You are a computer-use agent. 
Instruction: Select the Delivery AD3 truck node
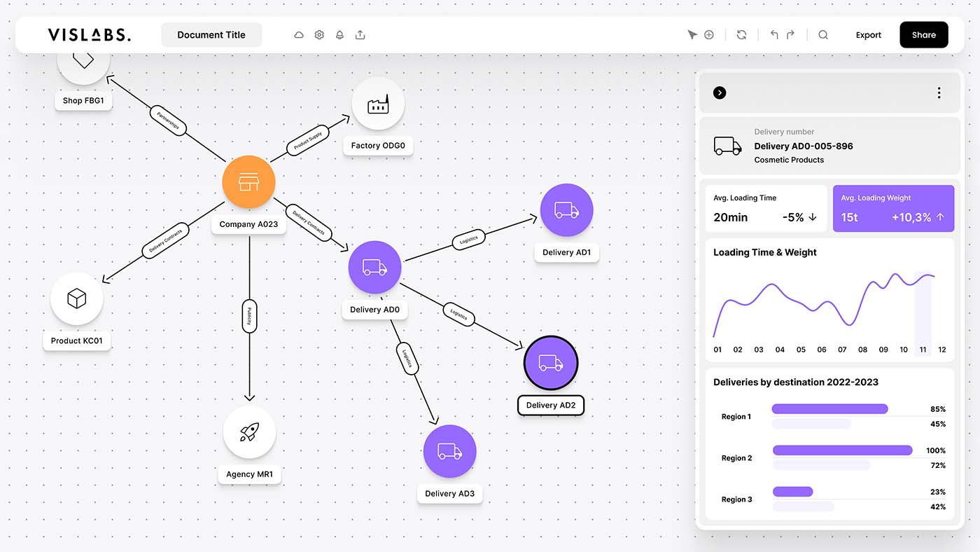tap(449, 452)
